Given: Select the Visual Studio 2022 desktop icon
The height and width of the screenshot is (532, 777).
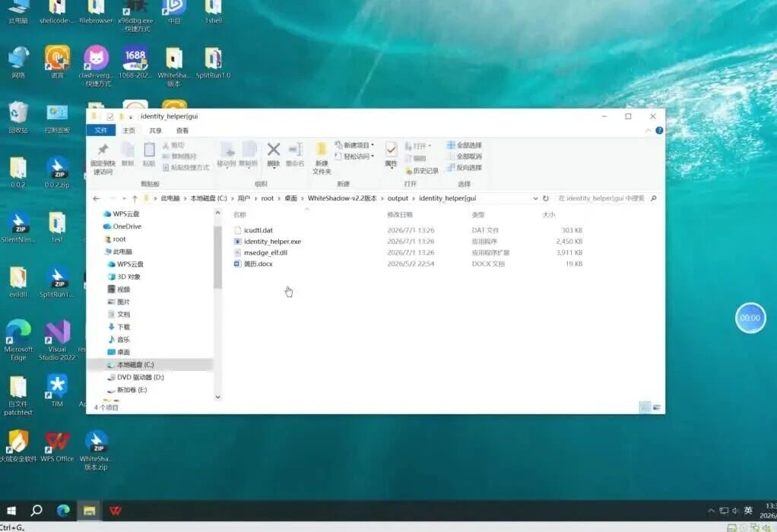Looking at the screenshot, I should [58, 340].
